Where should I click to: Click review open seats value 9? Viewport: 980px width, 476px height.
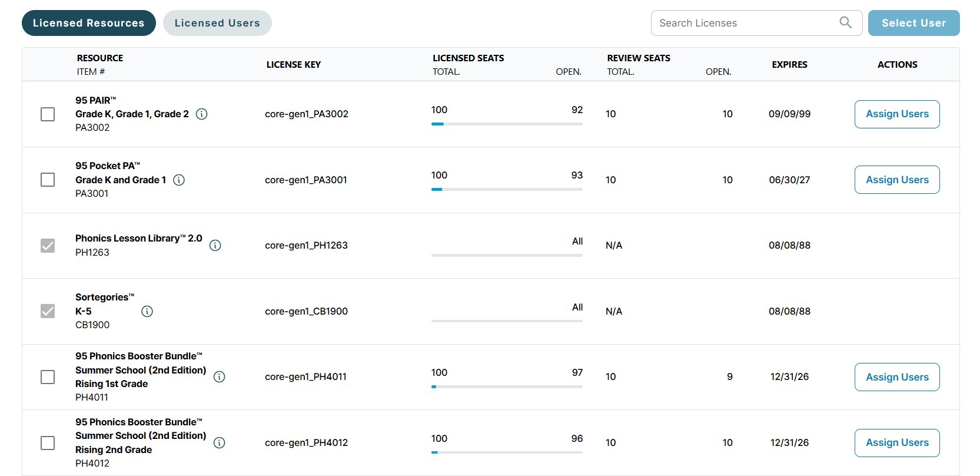coord(730,376)
